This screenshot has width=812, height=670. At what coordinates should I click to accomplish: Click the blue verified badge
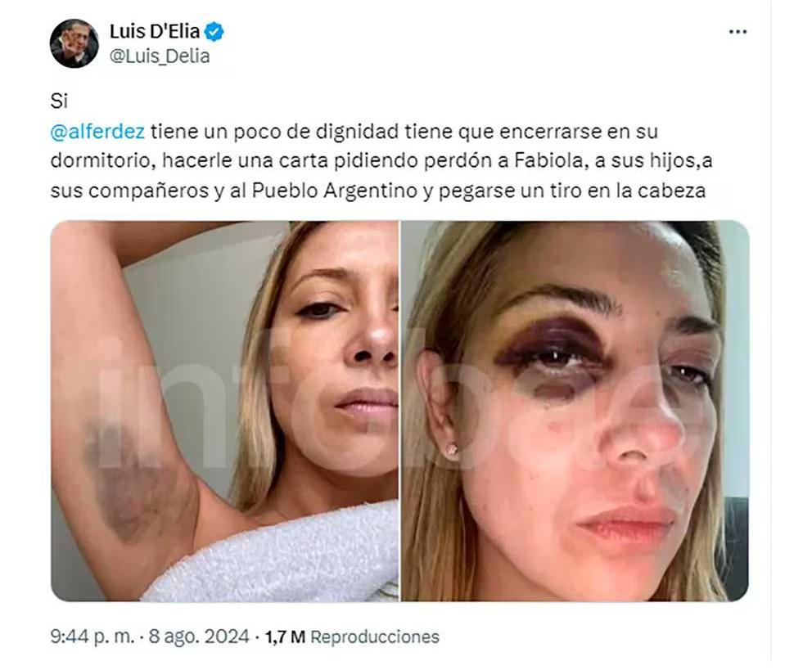pyautogui.click(x=214, y=32)
